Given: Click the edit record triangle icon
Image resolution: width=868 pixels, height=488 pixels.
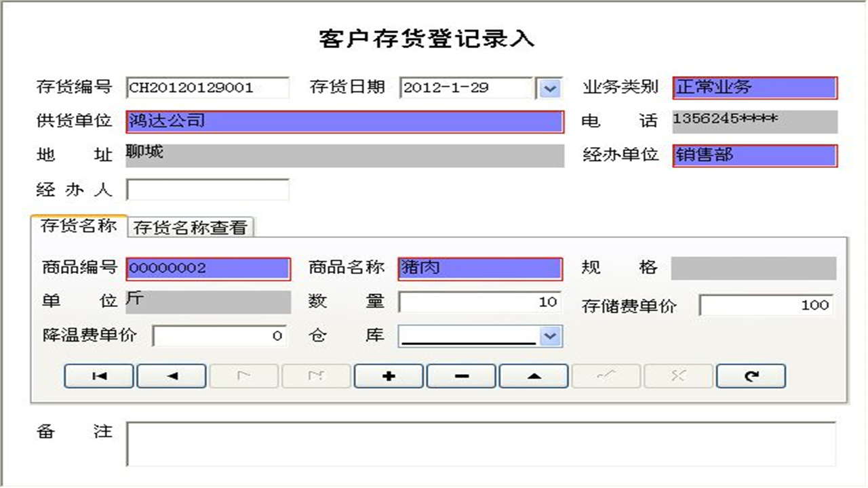Looking at the screenshot, I should point(534,376).
